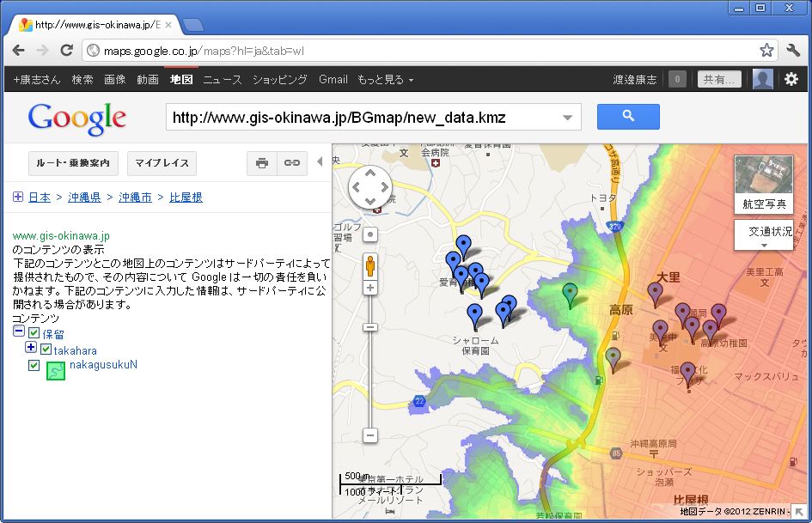Image resolution: width=812 pixels, height=523 pixels.
Task: Uncheck the nakagusukuN layer checkbox
Action: [x=34, y=365]
